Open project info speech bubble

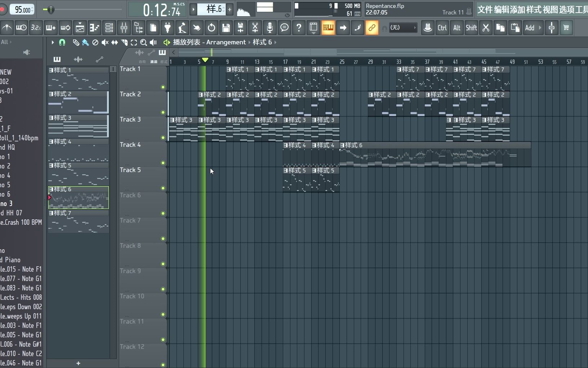click(284, 28)
